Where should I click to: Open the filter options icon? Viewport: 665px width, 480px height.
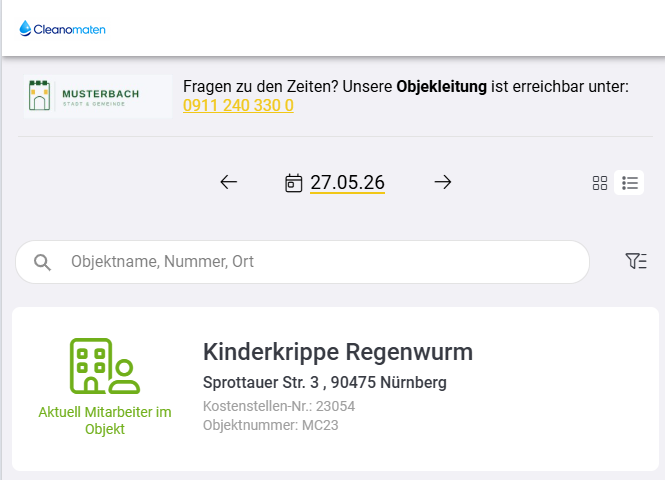point(636,261)
